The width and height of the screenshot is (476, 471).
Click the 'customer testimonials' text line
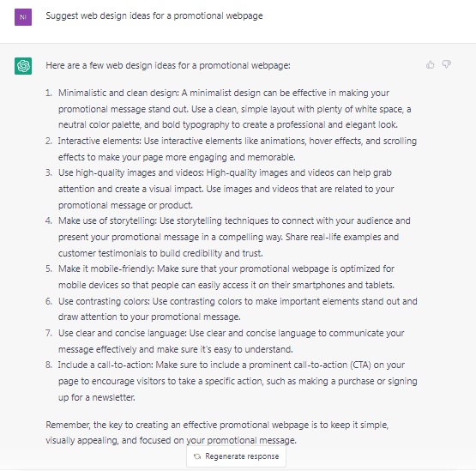[160, 253]
